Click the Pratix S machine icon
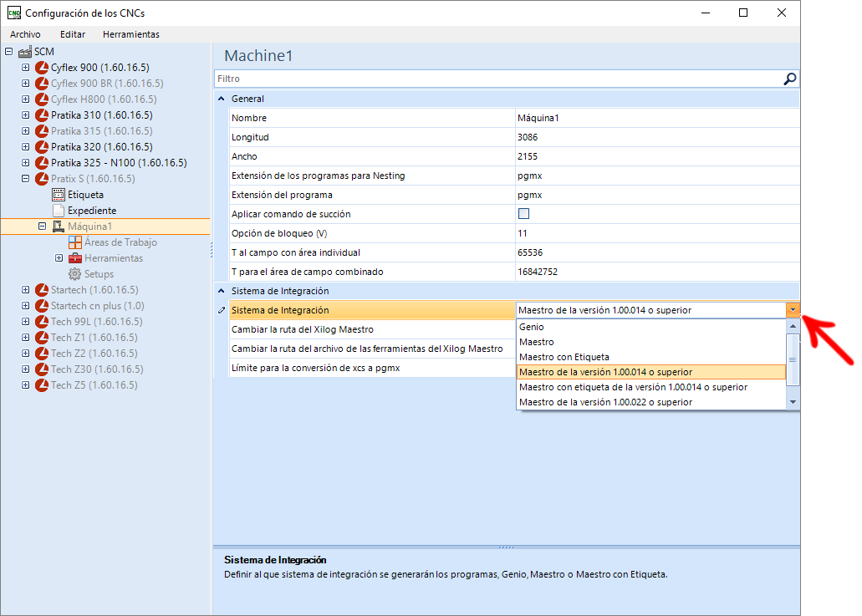The image size is (862, 616). [x=42, y=179]
